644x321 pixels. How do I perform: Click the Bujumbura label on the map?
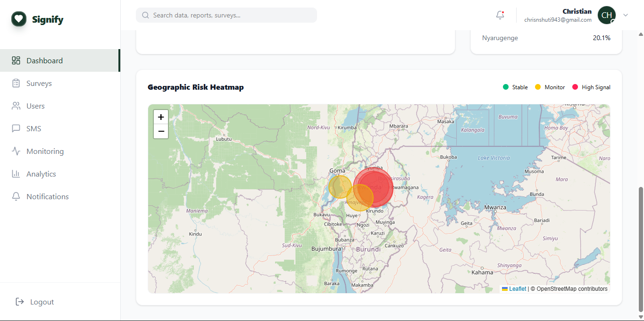tap(326, 249)
